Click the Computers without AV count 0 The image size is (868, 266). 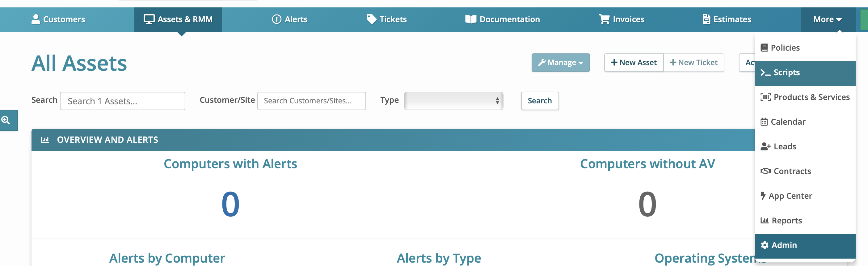(x=647, y=204)
